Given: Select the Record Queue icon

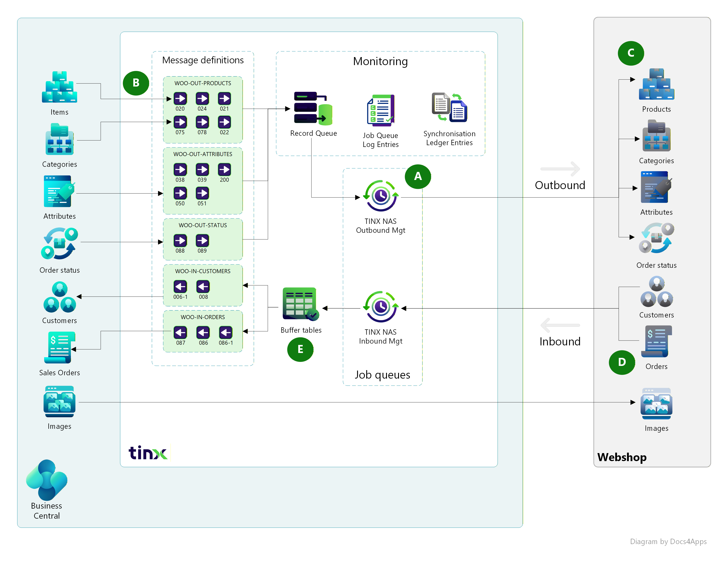Looking at the screenshot, I should (313, 108).
